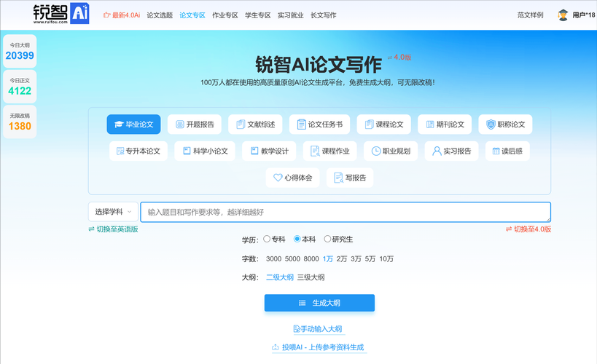Click the icon beside 读后感
597x364 pixels.
(496, 151)
